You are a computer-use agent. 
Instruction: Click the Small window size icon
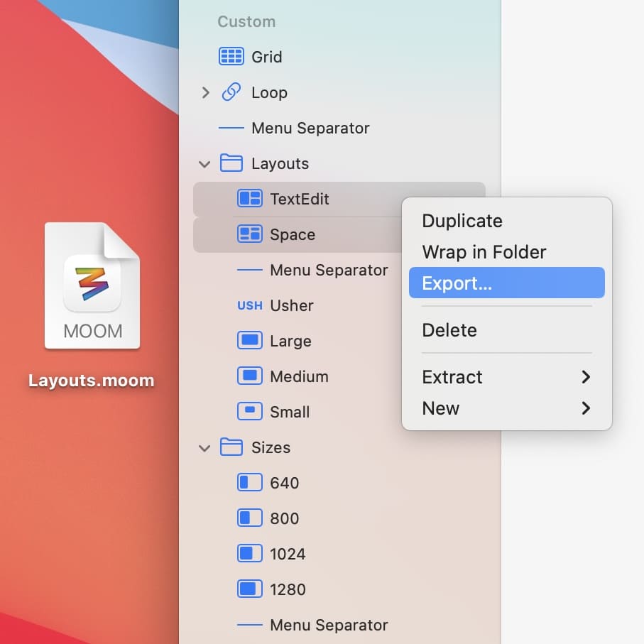tap(250, 411)
